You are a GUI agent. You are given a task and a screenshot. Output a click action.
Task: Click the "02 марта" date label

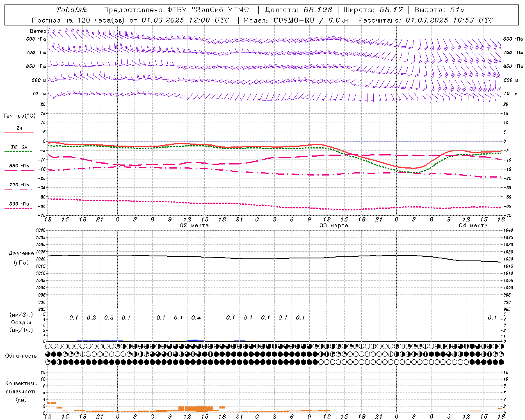(194, 226)
